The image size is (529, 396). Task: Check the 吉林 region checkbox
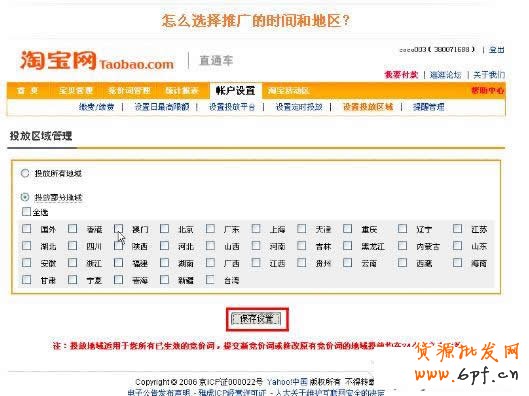(302, 246)
